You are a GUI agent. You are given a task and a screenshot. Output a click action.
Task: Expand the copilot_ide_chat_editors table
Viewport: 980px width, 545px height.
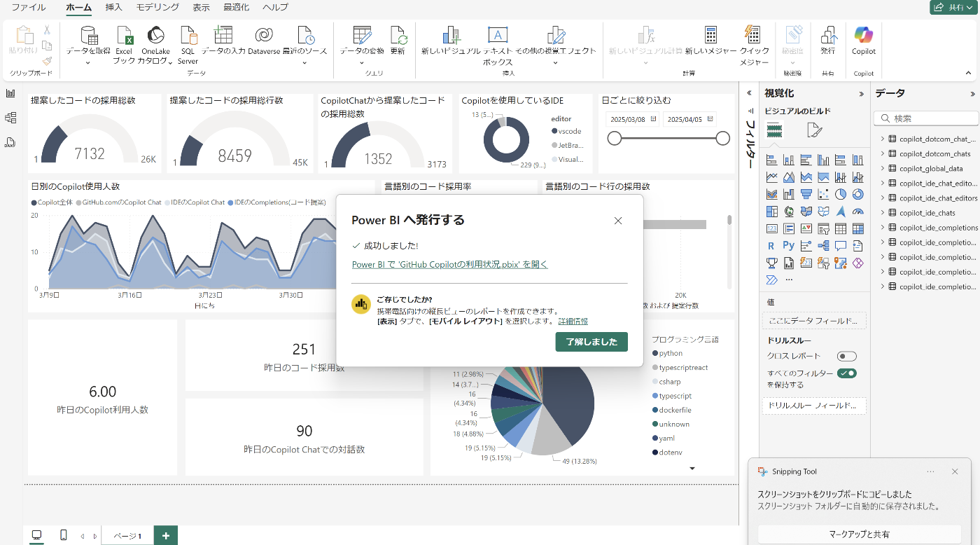(x=883, y=198)
